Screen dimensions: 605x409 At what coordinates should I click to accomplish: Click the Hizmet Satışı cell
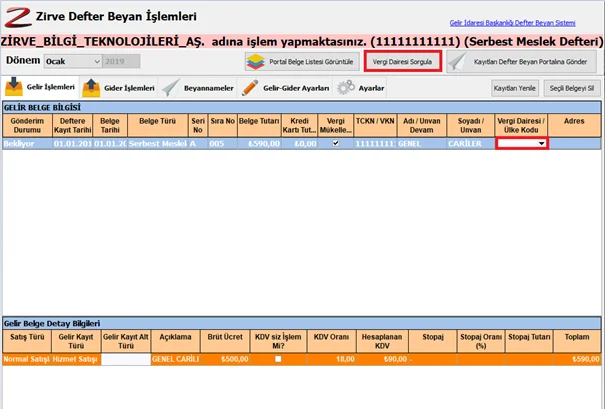tap(76, 359)
